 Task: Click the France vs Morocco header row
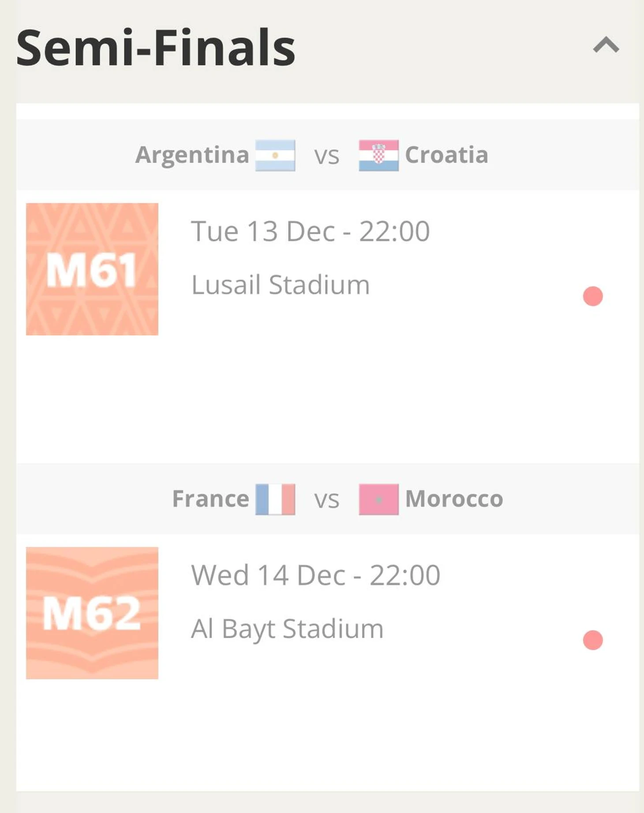327,500
